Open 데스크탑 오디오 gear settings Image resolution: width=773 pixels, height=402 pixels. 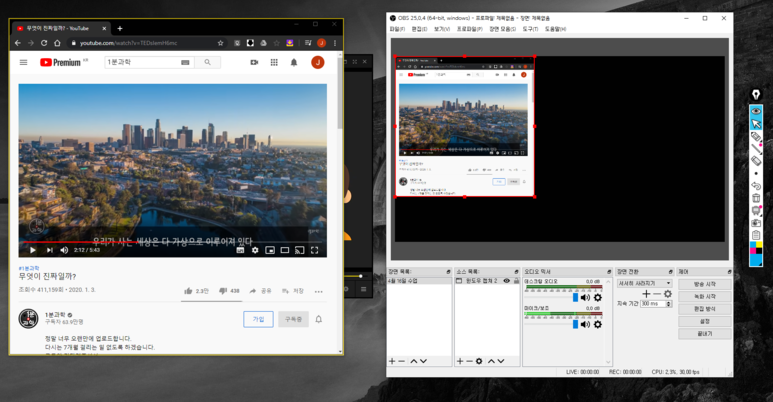tap(597, 297)
